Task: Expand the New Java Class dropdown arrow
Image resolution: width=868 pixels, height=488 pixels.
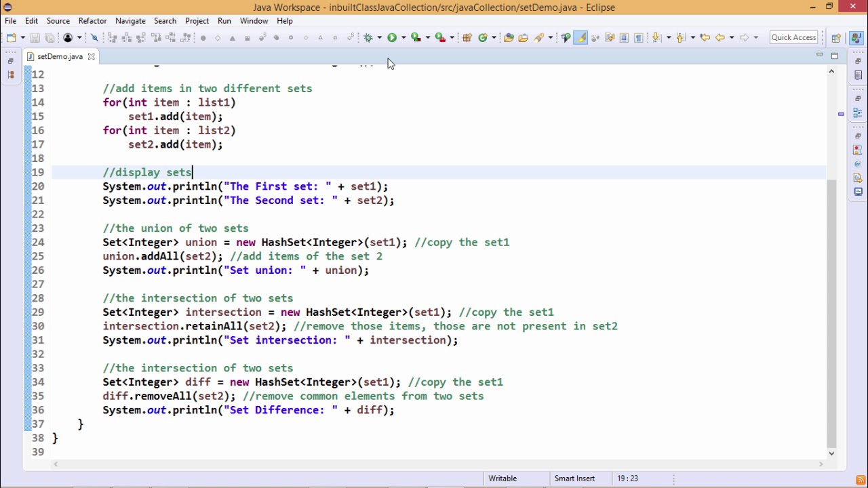Action: [x=494, y=38]
